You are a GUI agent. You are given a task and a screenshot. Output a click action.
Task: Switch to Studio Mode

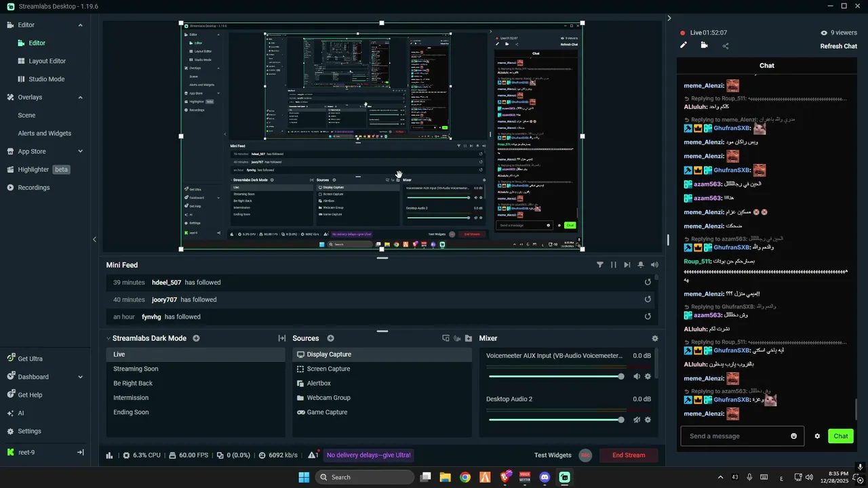click(47, 79)
